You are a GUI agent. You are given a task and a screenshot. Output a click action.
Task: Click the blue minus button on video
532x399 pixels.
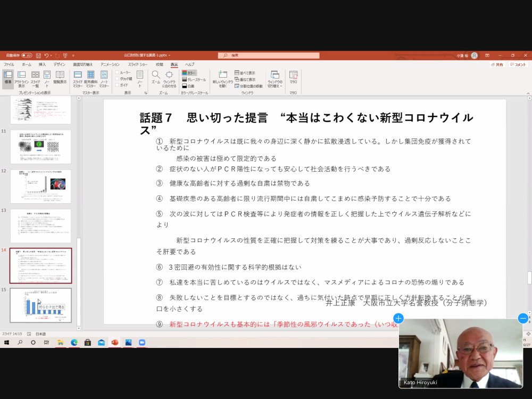523,318
